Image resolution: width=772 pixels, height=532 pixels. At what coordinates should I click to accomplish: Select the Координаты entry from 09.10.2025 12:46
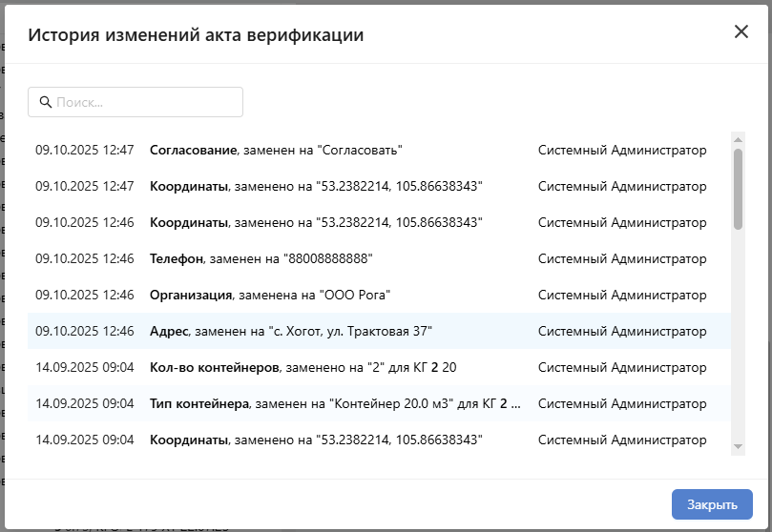(x=316, y=222)
